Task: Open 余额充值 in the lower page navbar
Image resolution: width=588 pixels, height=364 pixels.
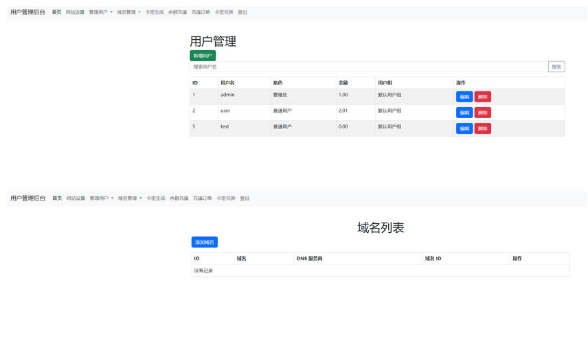Action: [179, 198]
